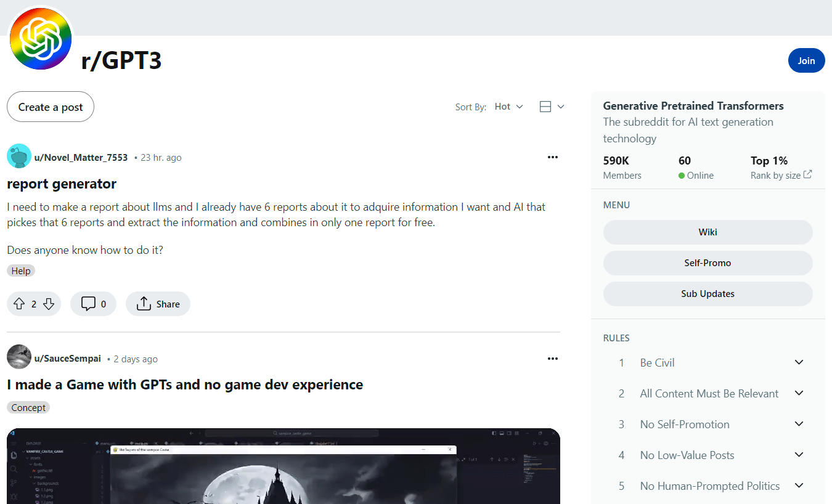Click the r/GPT3 subreddit logo avatar

click(41, 39)
